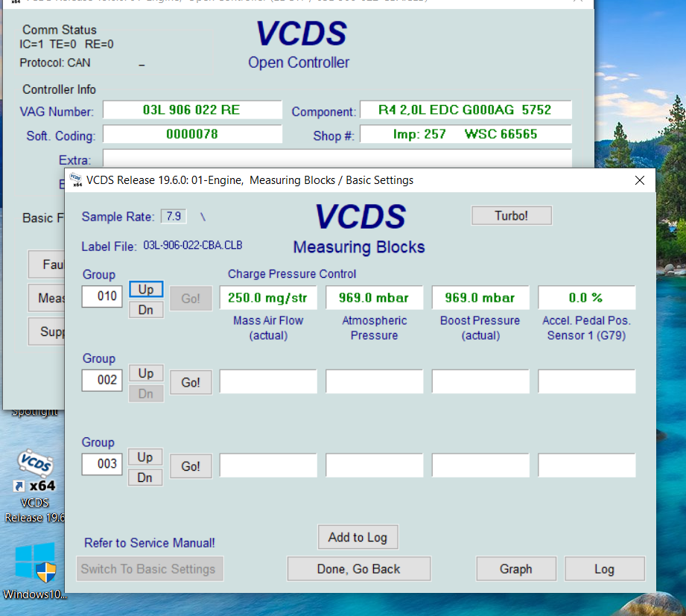Focus the group number field showing 003
Image resolution: width=686 pixels, height=616 pixels.
(102, 464)
